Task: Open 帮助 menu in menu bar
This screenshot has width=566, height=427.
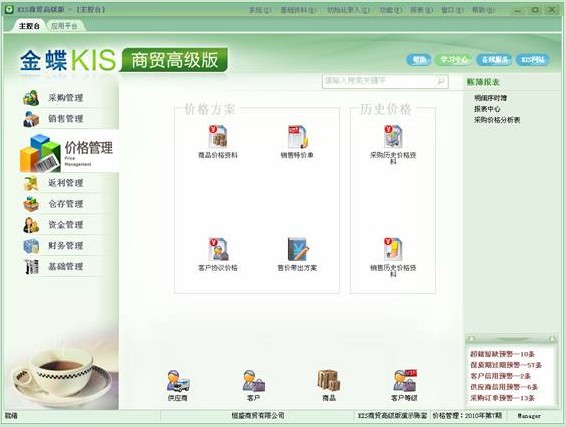Action: click(x=483, y=10)
